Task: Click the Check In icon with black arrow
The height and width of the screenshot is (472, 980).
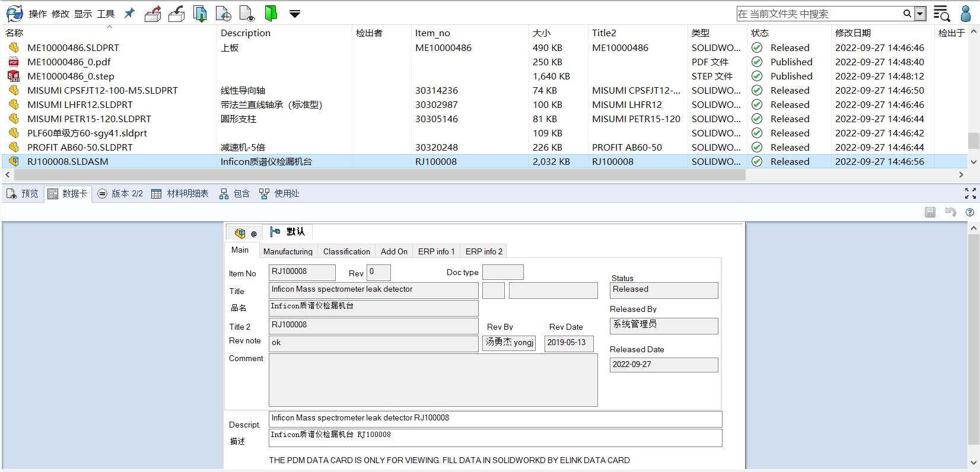Action: click(177, 14)
